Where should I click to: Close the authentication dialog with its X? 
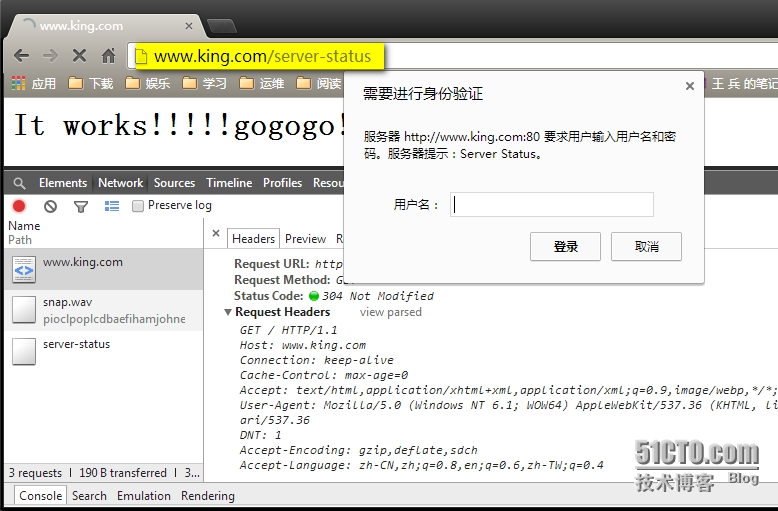[690, 86]
